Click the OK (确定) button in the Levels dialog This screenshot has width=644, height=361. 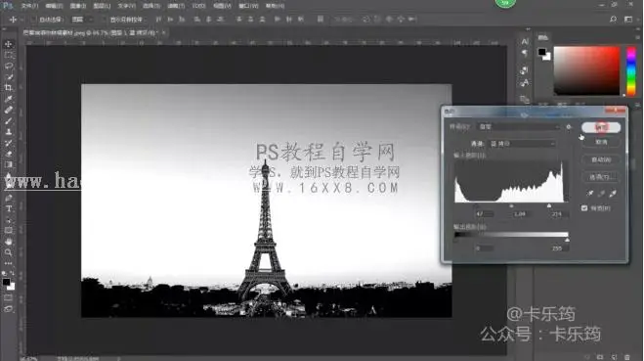click(x=601, y=127)
